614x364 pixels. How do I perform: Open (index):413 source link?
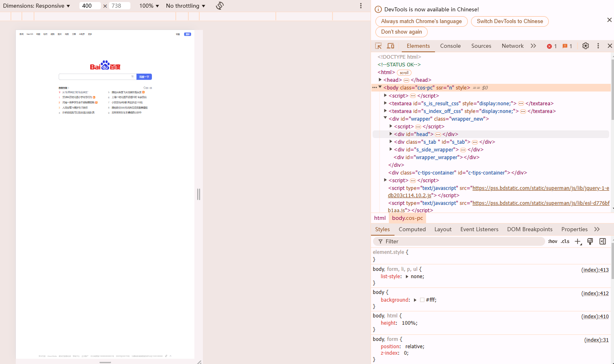tap(595, 270)
